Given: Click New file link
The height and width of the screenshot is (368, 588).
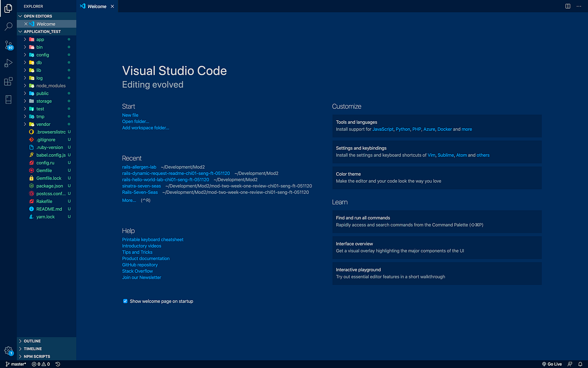Looking at the screenshot, I should (130, 115).
